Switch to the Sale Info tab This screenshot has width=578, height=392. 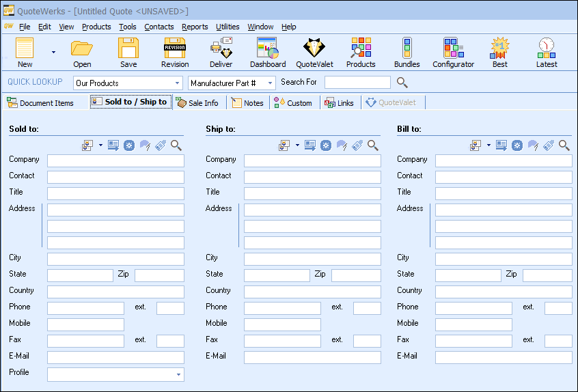tap(197, 103)
